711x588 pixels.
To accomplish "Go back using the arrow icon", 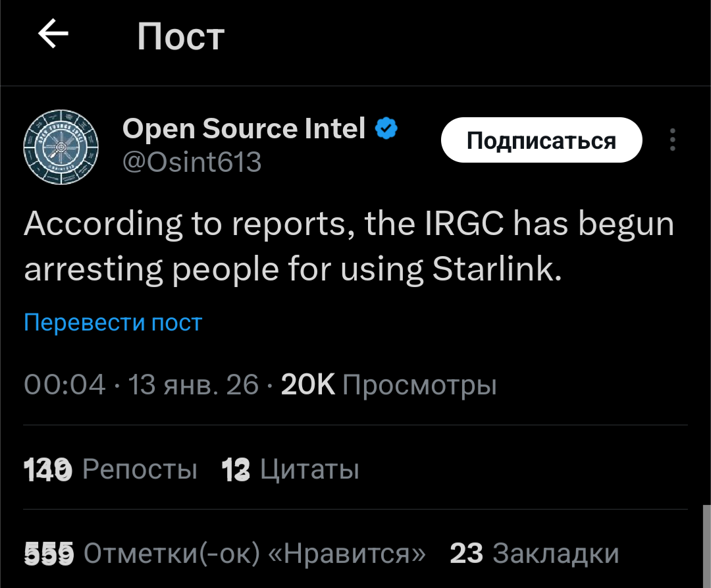I will (x=54, y=35).
